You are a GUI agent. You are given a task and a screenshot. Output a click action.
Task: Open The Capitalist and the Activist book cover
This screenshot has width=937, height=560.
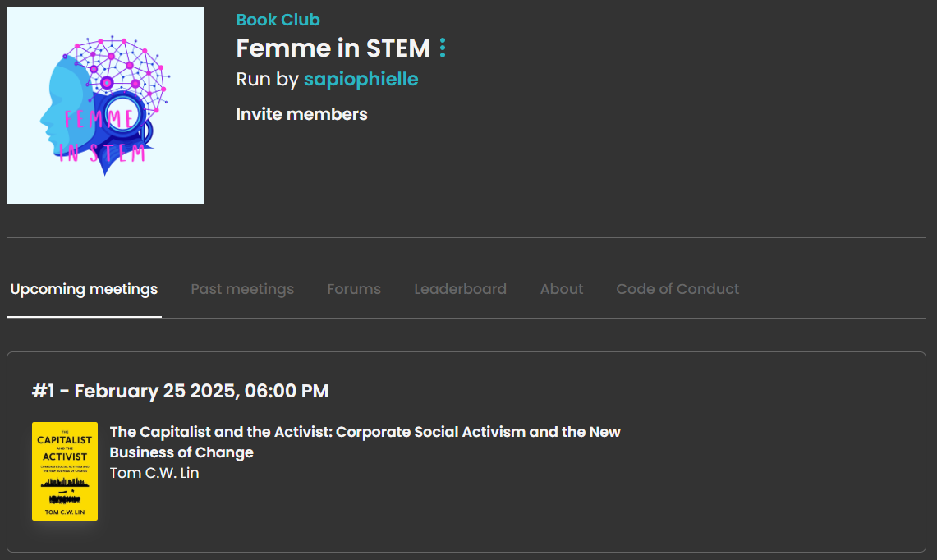tap(65, 471)
